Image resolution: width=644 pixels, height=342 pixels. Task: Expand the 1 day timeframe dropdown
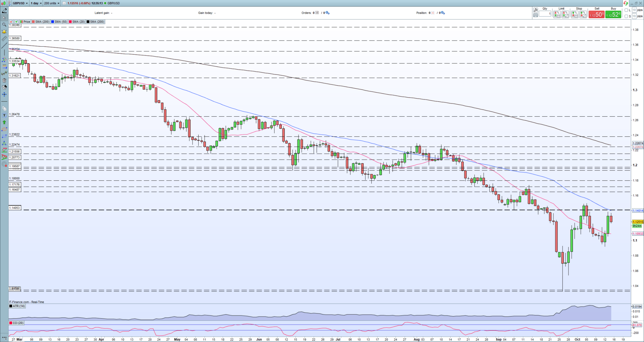(36, 3)
